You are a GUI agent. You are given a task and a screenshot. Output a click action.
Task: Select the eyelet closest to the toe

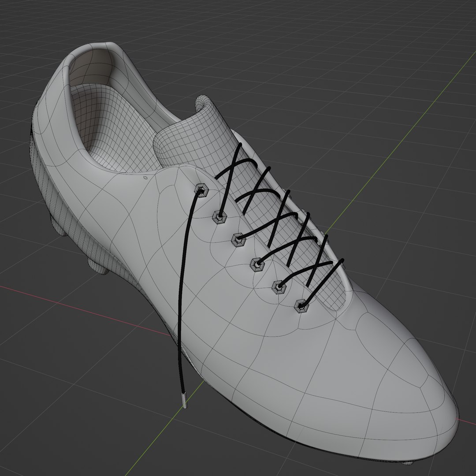[x=301, y=306]
